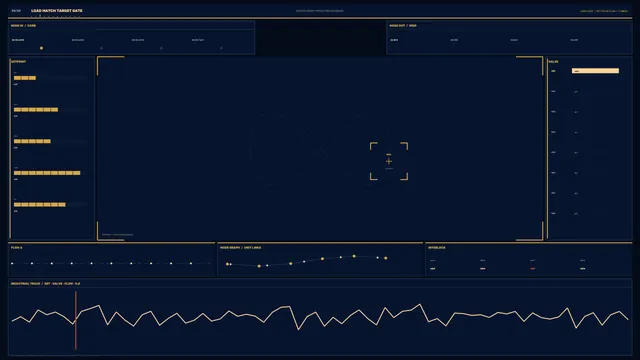This screenshot has width=640, height=360.
Task: Click the 'NODE OUT / GRID' panel header
Action: click(403, 26)
